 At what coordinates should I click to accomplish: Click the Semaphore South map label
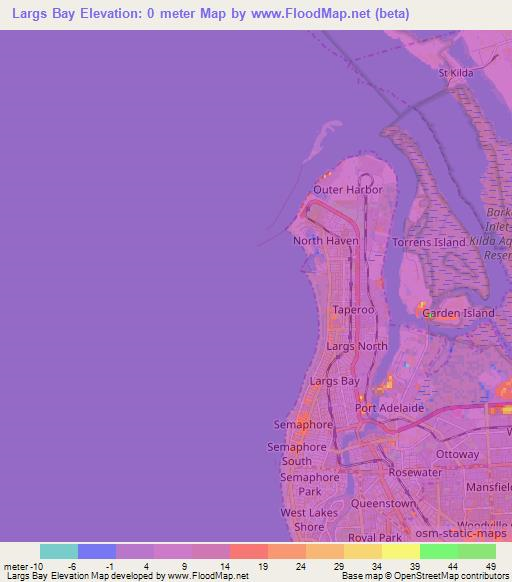[x=297, y=454]
